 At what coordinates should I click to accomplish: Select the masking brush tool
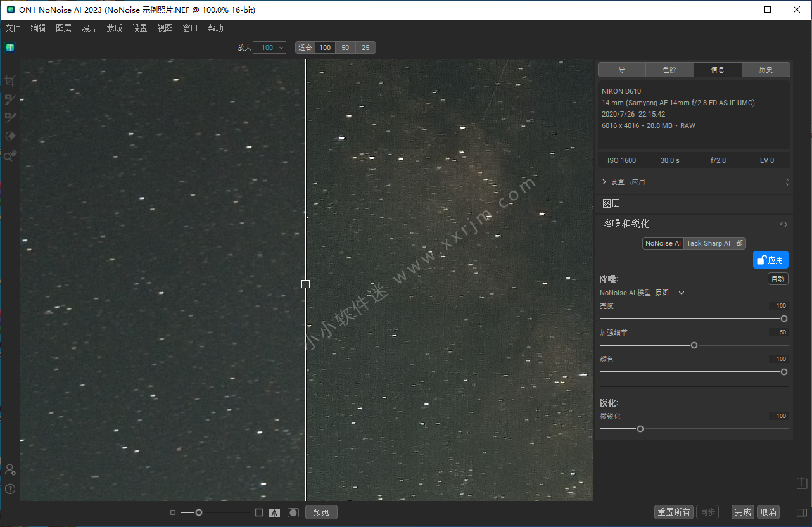10,99
